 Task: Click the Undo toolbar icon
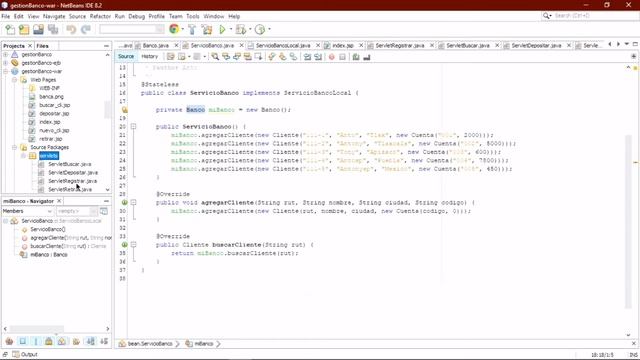(71, 29)
